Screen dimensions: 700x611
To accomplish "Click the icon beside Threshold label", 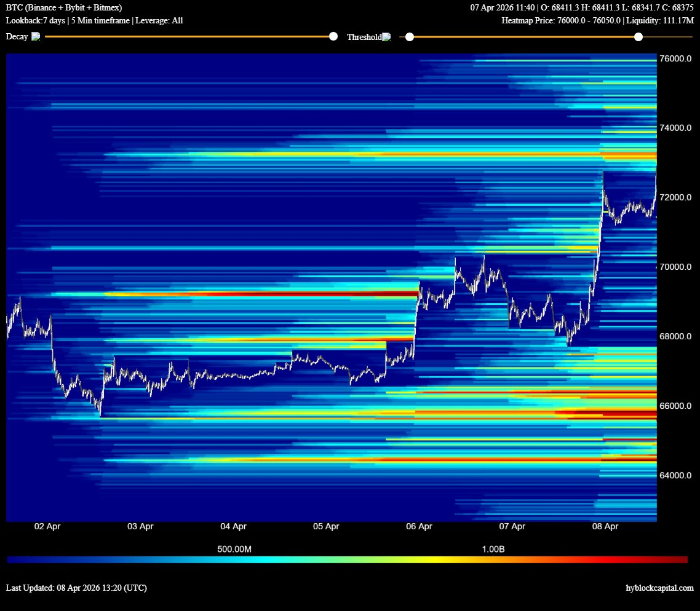I will [x=387, y=37].
